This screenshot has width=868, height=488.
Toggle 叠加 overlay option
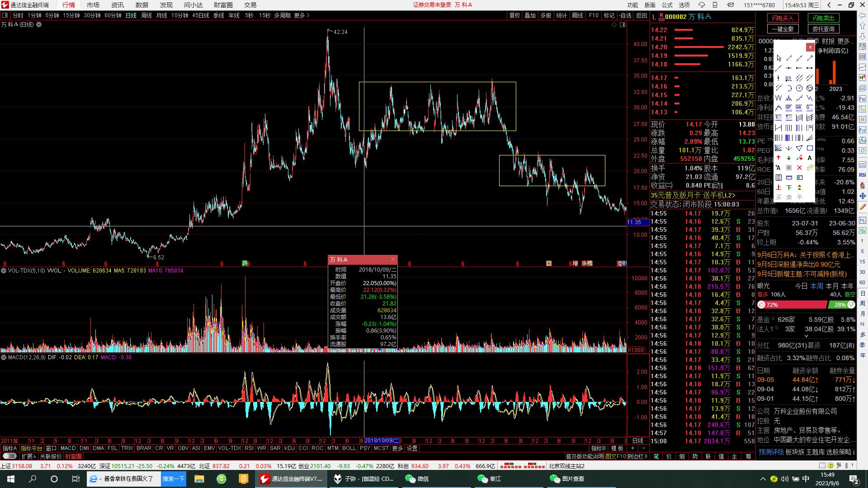coord(530,15)
